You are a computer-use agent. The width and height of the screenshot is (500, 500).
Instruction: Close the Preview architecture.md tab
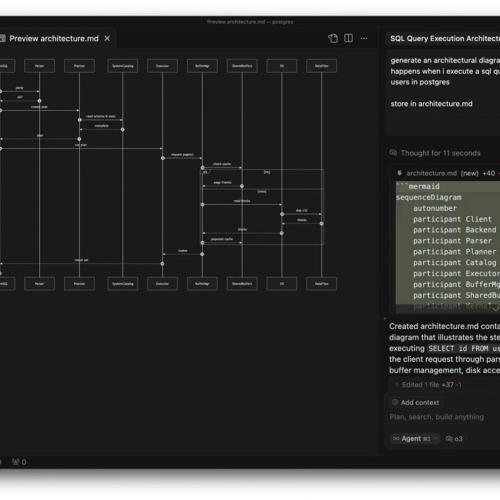tap(107, 38)
